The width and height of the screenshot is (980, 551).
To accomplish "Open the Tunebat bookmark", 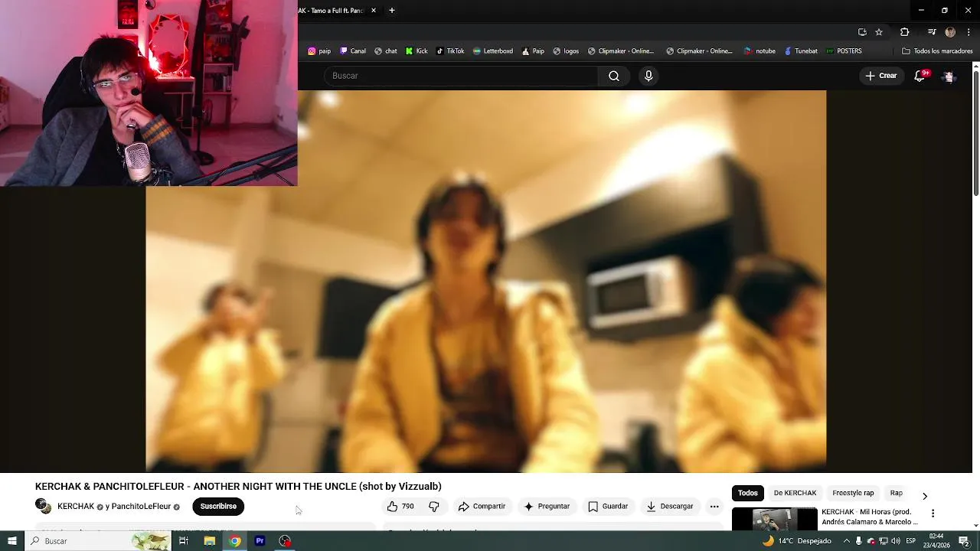I will pyautogui.click(x=800, y=51).
